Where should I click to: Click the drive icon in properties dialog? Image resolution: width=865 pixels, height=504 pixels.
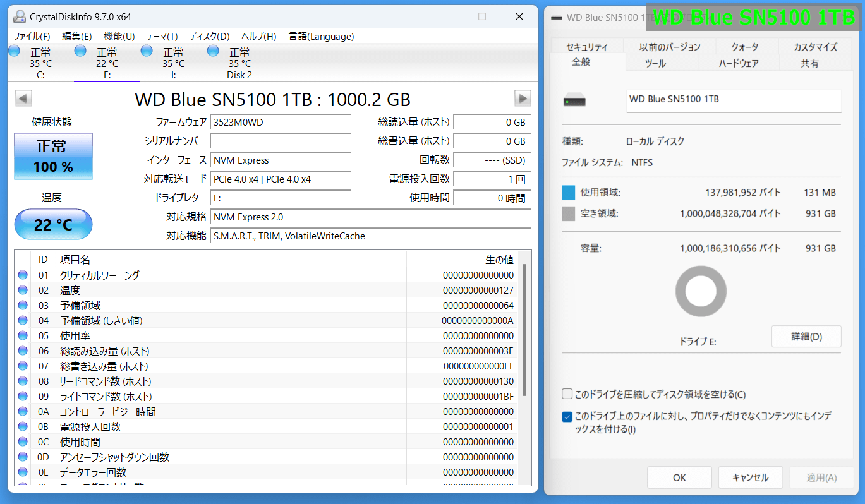[574, 100]
